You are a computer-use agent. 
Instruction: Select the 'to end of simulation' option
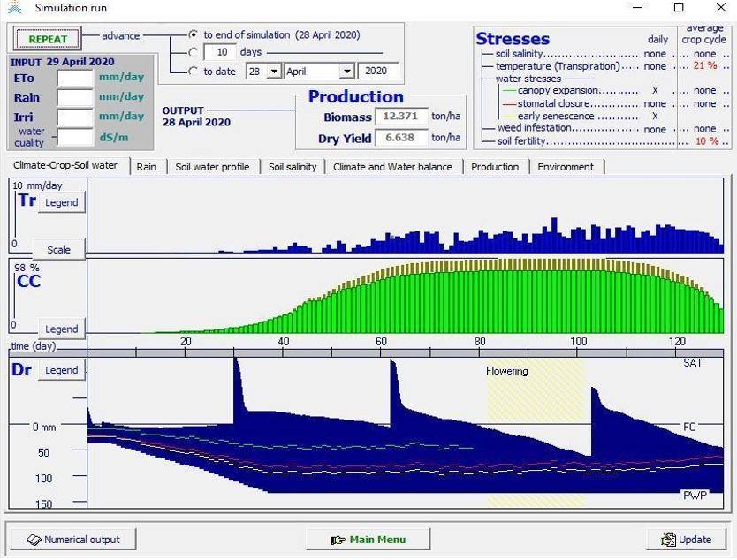pos(194,35)
